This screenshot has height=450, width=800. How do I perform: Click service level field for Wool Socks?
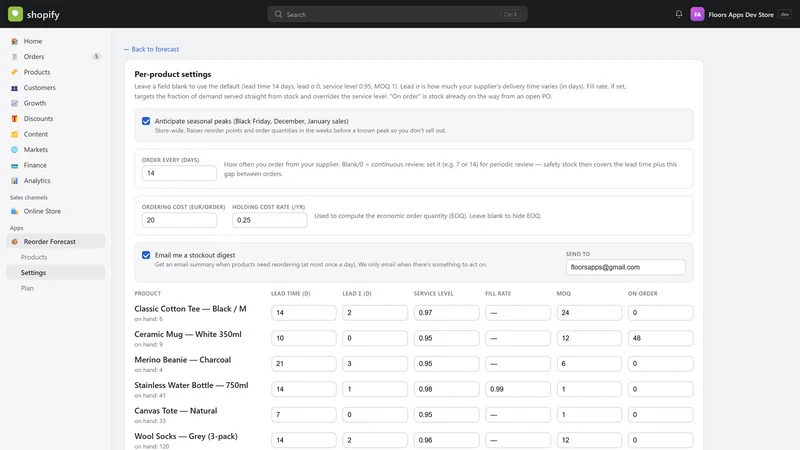pyautogui.click(x=446, y=440)
